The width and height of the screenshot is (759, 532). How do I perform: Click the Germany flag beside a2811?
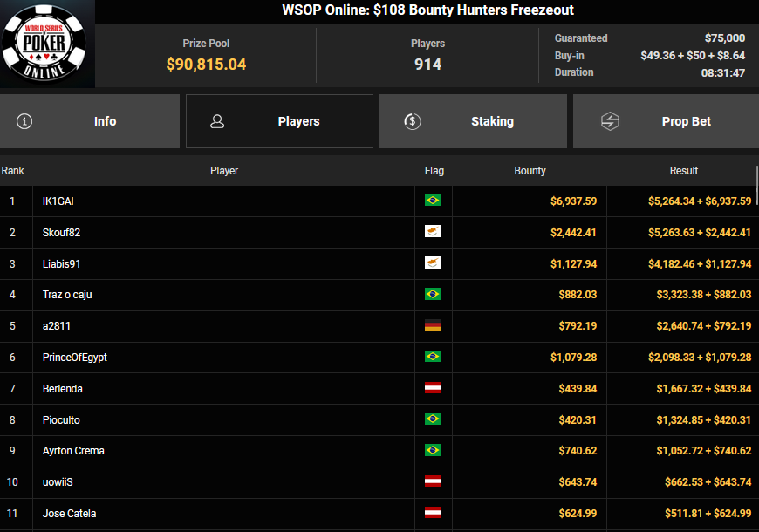tap(432, 326)
